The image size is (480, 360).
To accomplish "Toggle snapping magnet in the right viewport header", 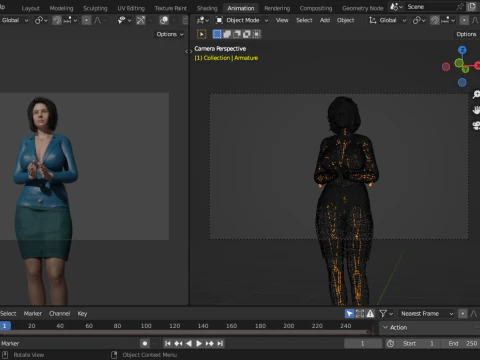I will coord(435,20).
